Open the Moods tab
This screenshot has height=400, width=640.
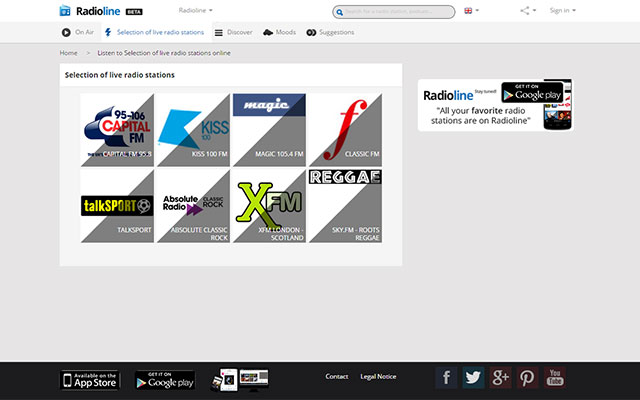point(279,32)
